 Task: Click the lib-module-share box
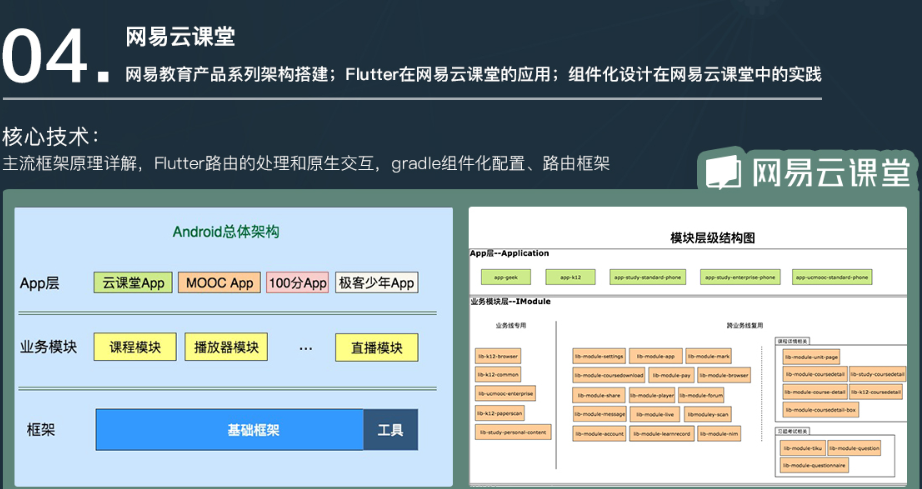click(599, 395)
